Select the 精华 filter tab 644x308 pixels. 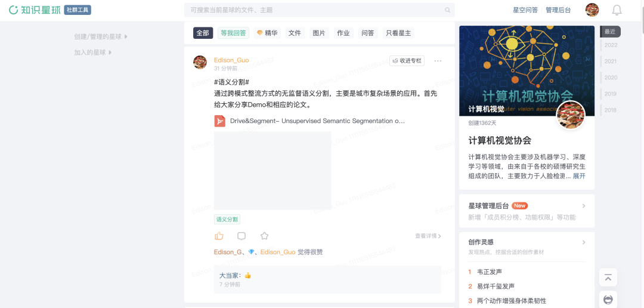point(267,33)
